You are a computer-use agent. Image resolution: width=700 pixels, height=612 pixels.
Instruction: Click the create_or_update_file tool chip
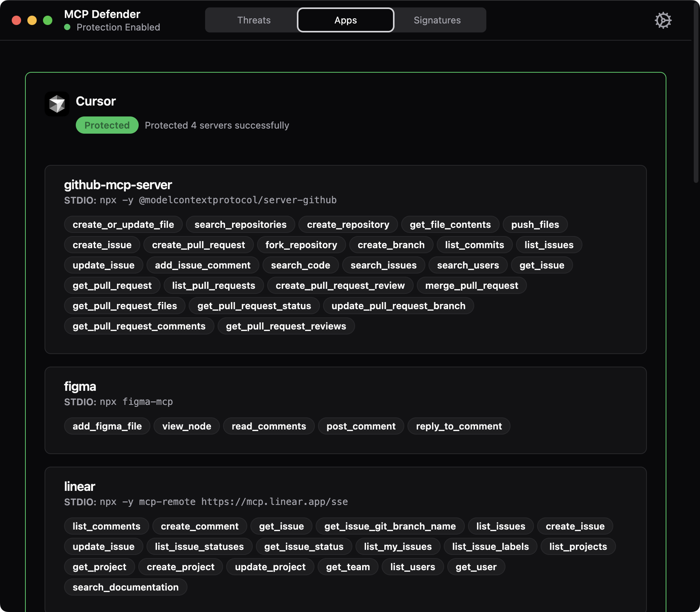pos(123,225)
